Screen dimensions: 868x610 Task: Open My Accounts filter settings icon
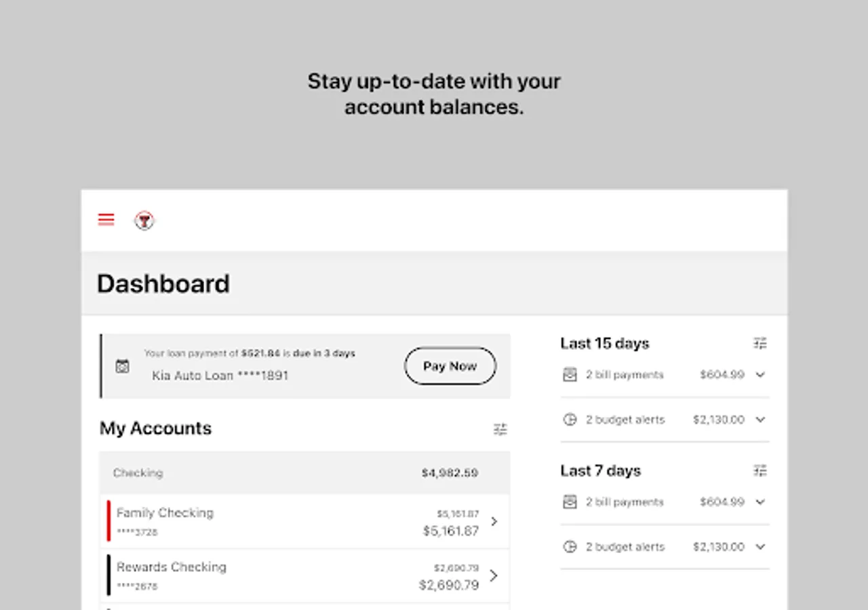point(500,429)
